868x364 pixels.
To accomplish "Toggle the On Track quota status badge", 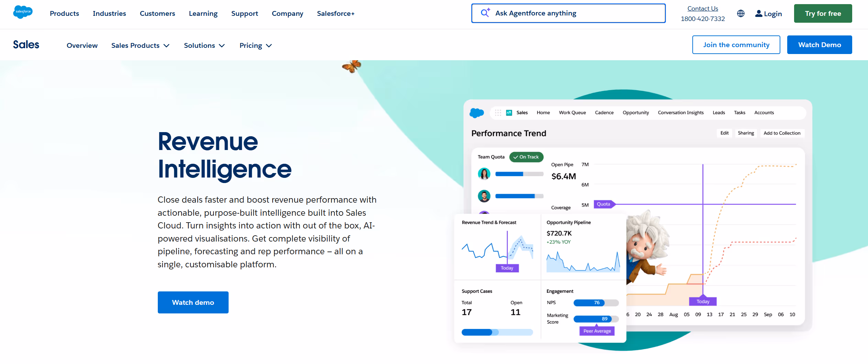I will 526,157.
